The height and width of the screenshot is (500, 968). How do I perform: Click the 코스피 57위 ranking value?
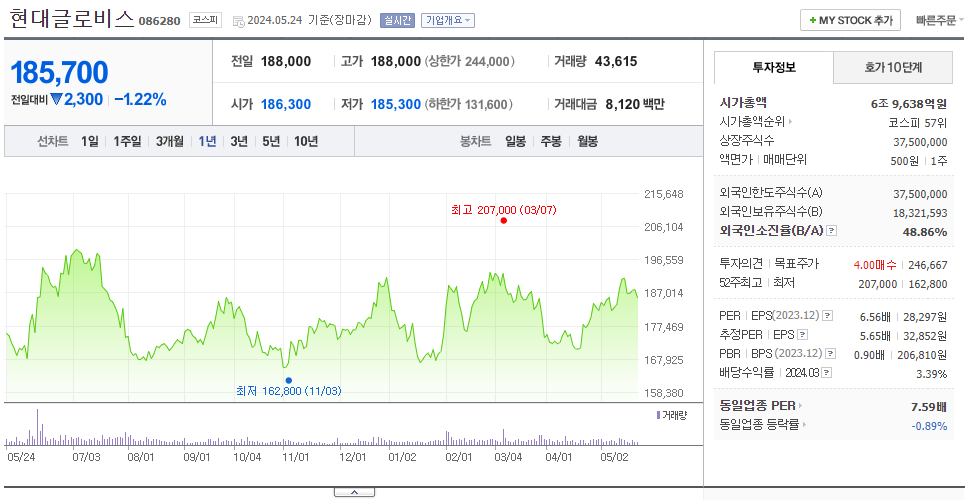tap(918, 122)
